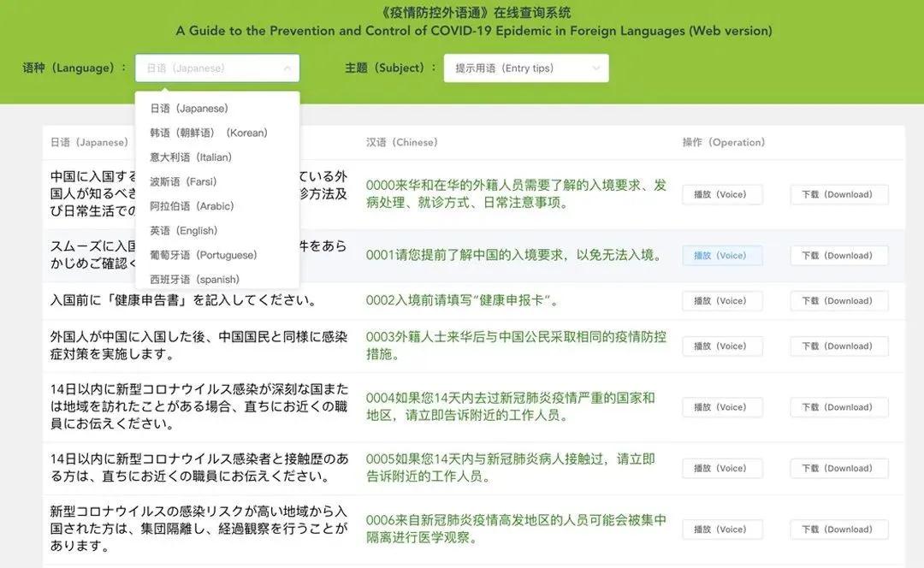Pick Farsi (波斯语) language option
The width and height of the screenshot is (924, 568).
click(183, 181)
